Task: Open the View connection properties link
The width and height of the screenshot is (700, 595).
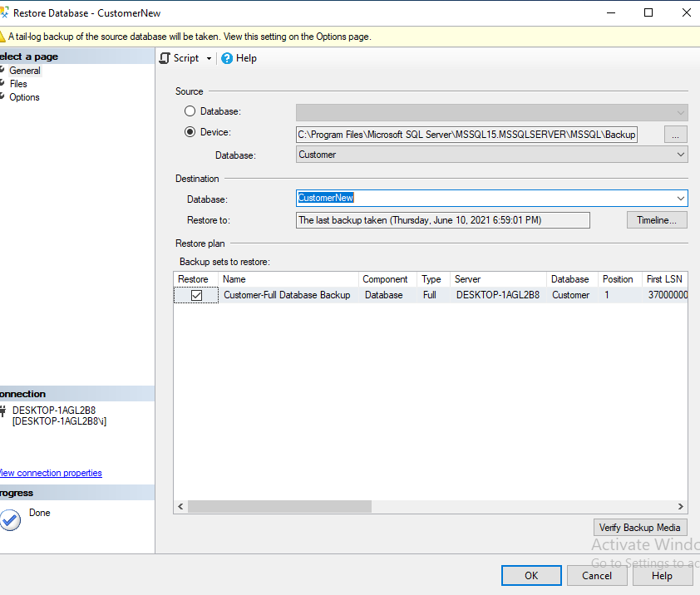Action: point(51,473)
